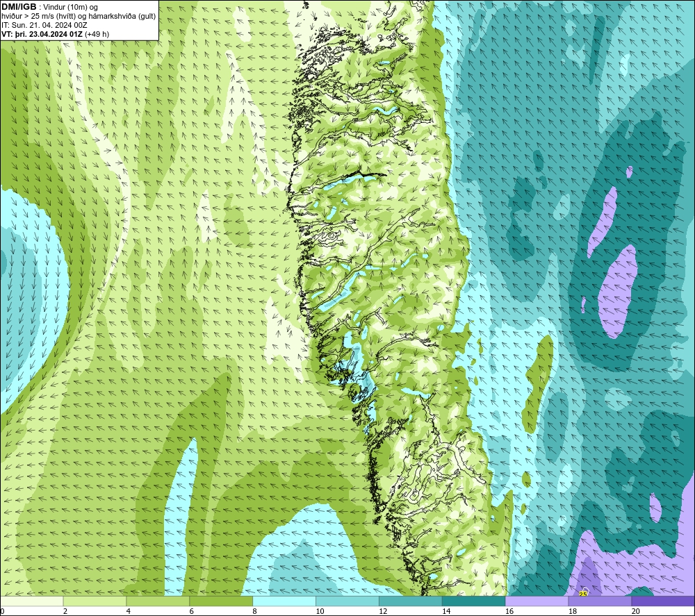Image resolution: width=695 pixels, height=616 pixels.
Task: Click the 14–16 m/s dark teal legend swatch
Action: tap(474, 601)
